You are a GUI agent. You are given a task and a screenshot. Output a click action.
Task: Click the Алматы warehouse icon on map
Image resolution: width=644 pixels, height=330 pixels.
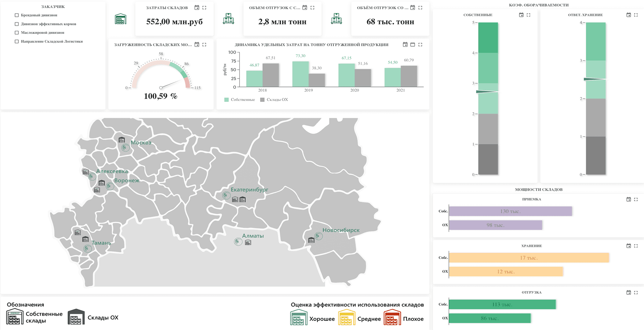pyautogui.click(x=248, y=242)
